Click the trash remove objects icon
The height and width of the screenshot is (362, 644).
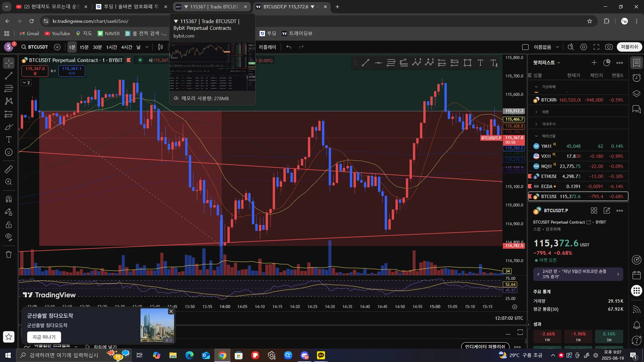[9, 254]
